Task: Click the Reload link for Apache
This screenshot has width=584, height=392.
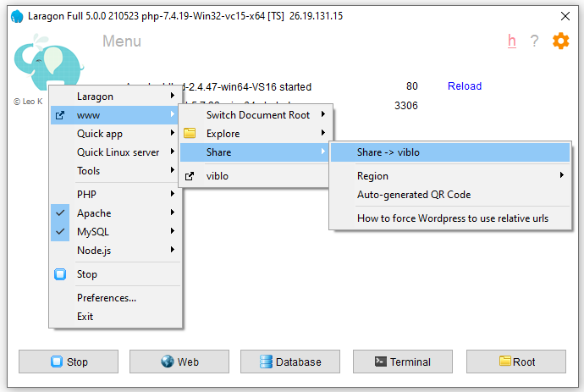Action: pyautogui.click(x=465, y=86)
